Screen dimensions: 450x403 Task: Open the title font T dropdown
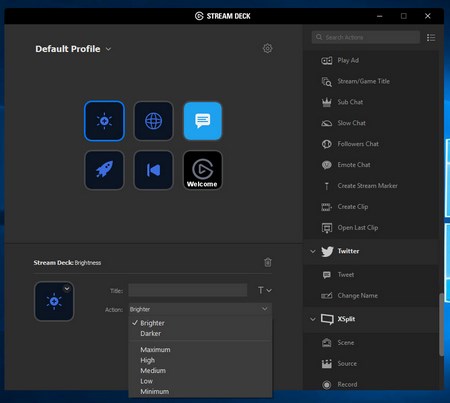(265, 290)
